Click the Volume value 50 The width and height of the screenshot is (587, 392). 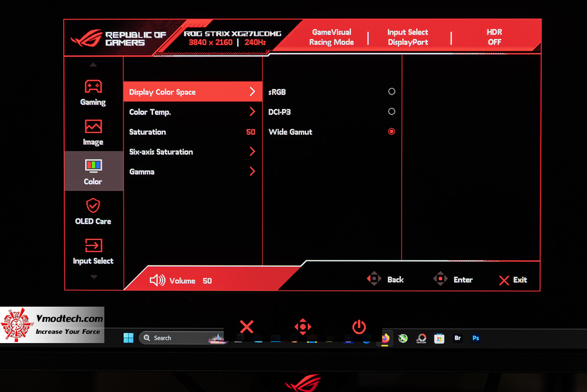click(x=208, y=281)
